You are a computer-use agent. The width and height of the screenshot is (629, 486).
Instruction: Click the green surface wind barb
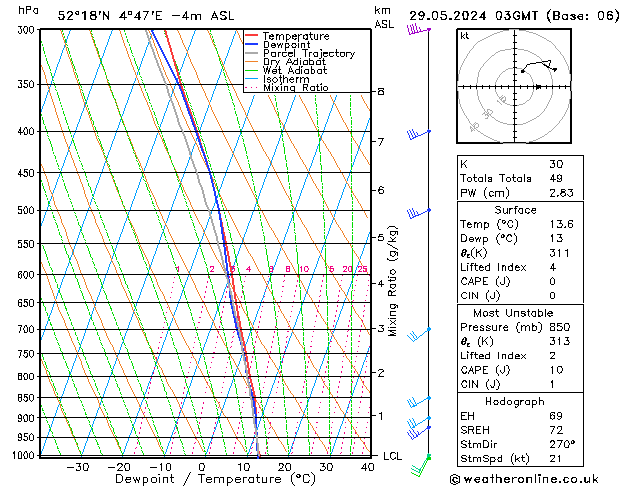[x=420, y=465]
